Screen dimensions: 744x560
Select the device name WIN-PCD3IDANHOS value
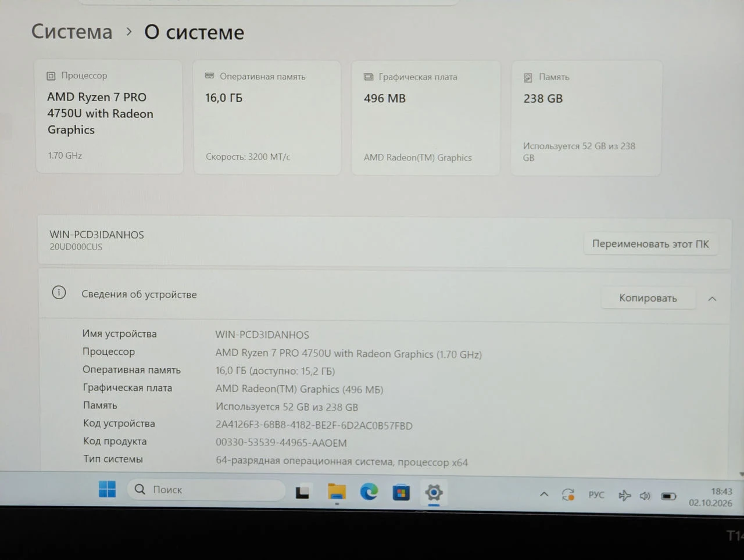click(262, 335)
